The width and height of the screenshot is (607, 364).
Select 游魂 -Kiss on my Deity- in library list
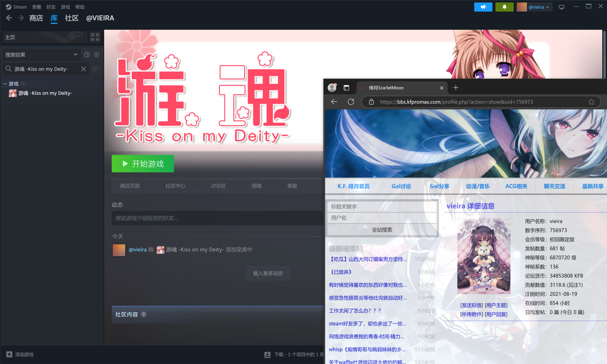[45, 93]
